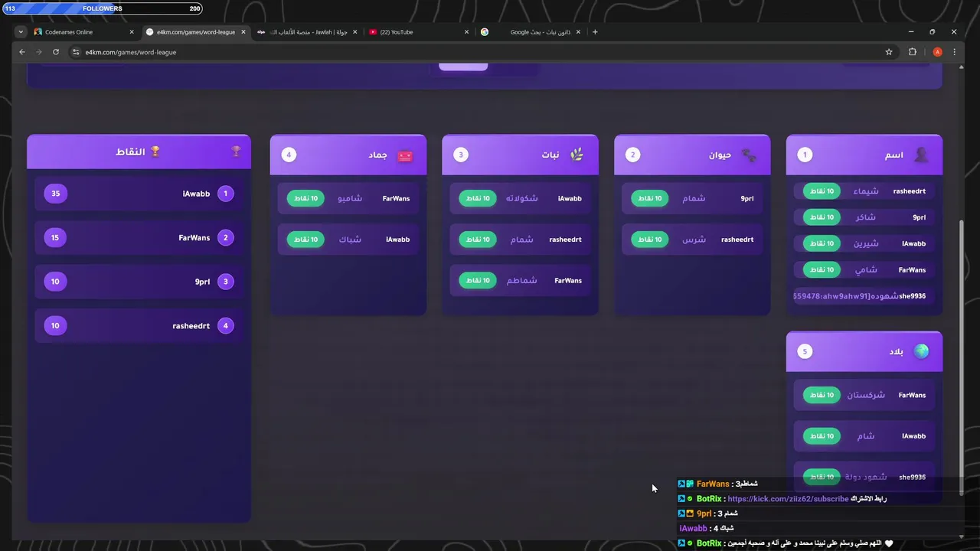This screenshot has width=980, height=551.
Task: Click the word شام in the بلاد card
Action: [866, 436]
